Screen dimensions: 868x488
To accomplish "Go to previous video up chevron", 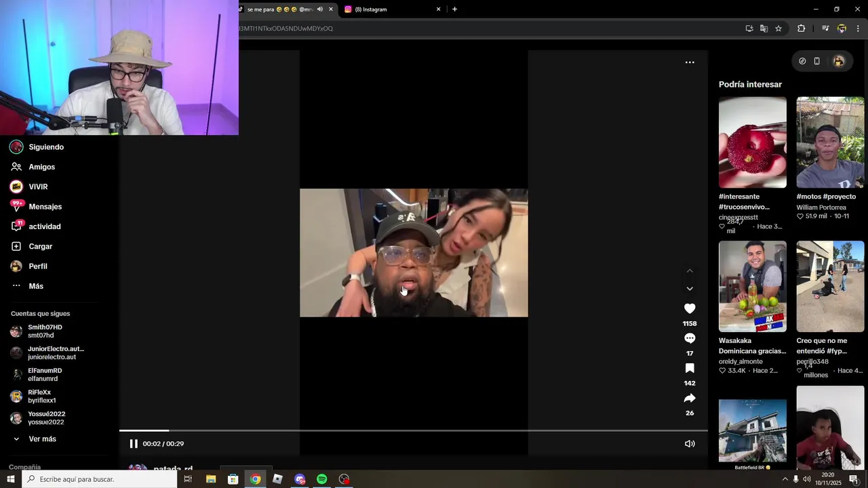I will 690,270.
